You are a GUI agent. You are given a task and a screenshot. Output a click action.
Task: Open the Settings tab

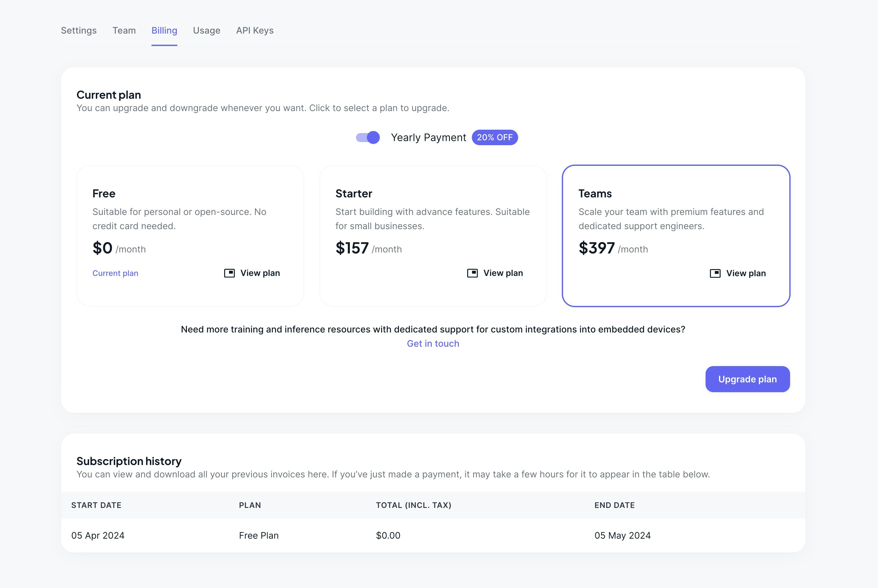pyautogui.click(x=79, y=30)
